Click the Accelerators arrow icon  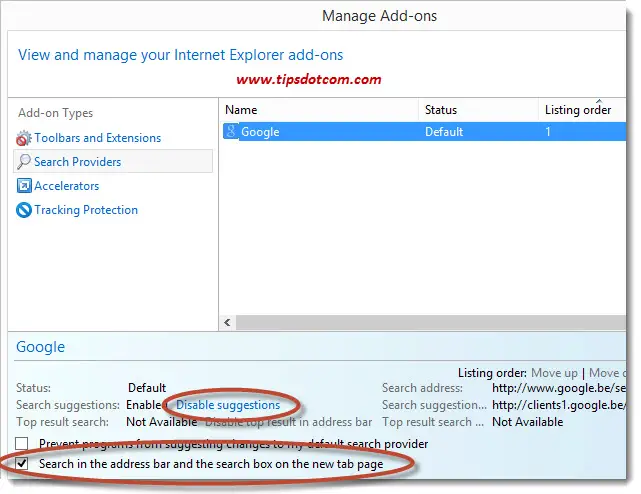coord(24,186)
